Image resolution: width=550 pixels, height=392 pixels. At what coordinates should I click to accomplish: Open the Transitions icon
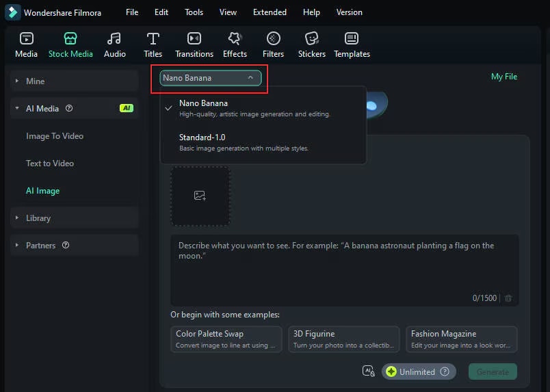click(194, 38)
